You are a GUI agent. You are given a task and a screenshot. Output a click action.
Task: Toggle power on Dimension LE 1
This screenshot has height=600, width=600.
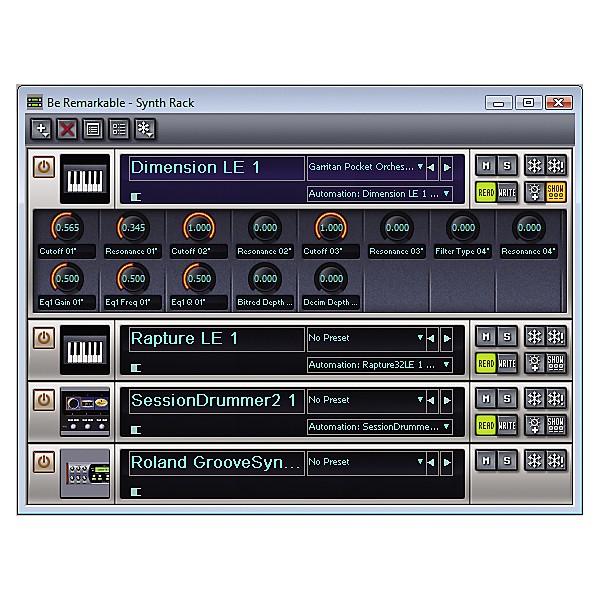pos(44,167)
